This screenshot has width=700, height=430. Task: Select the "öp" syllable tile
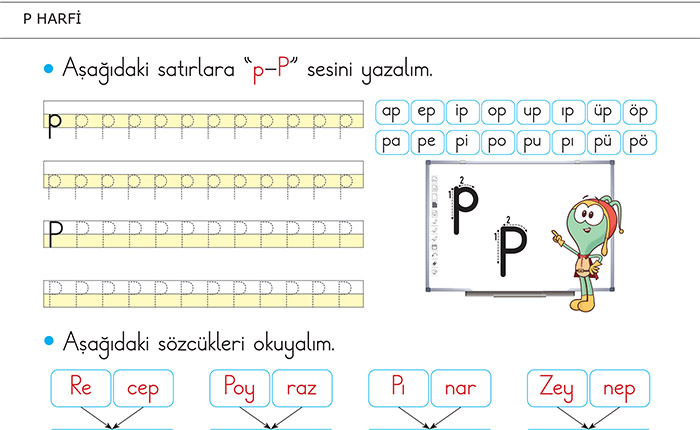pyautogui.click(x=638, y=112)
